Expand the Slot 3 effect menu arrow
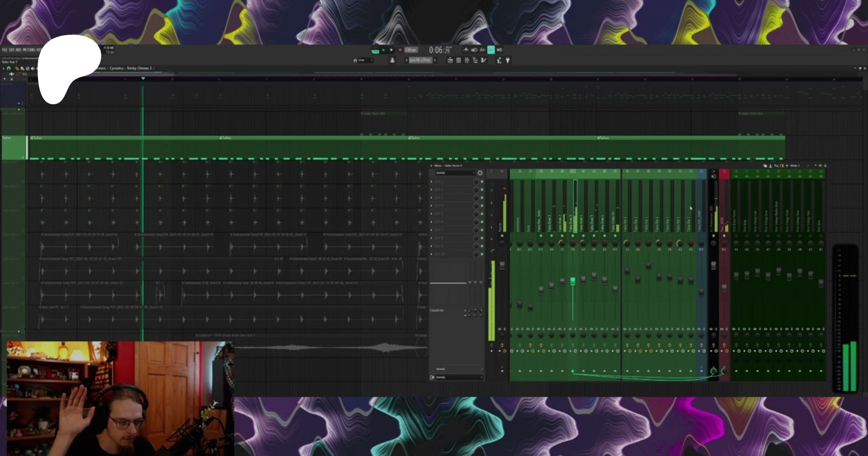This screenshot has width=868, height=456. 432,198
